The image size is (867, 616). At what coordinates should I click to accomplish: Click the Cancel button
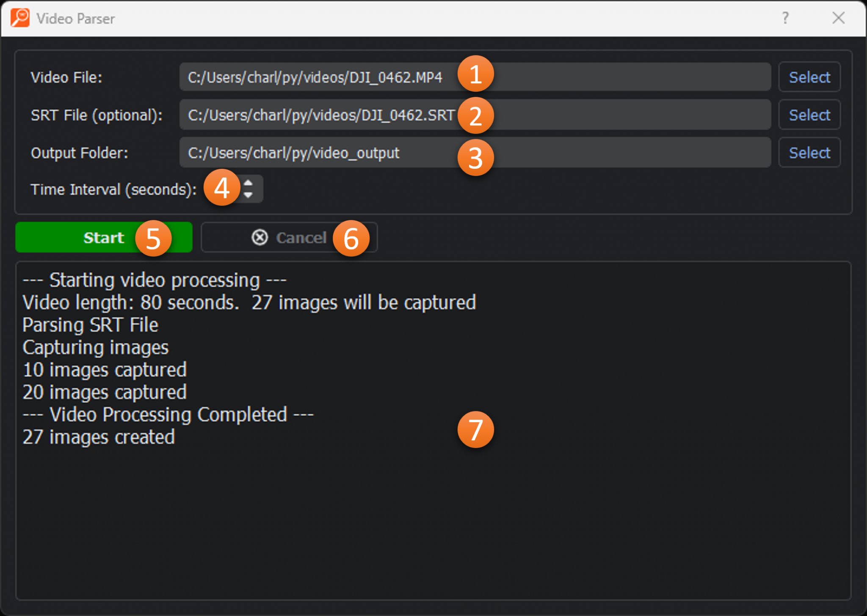click(x=301, y=238)
